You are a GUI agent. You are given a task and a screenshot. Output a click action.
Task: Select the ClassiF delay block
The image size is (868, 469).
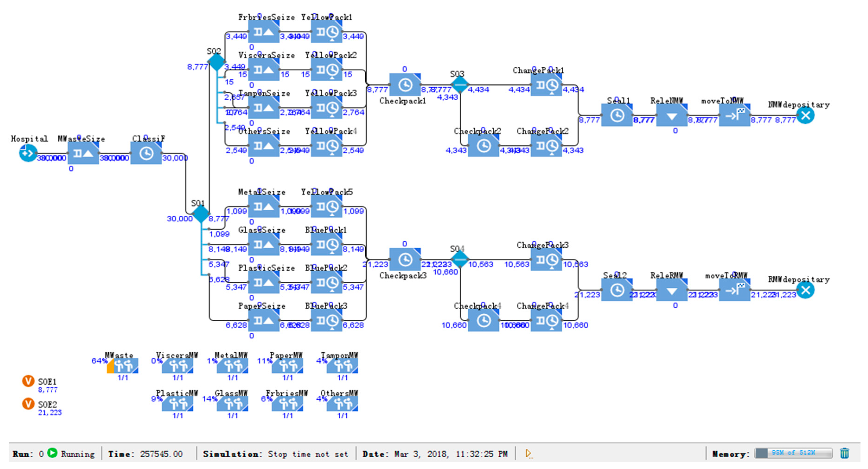[x=146, y=153]
